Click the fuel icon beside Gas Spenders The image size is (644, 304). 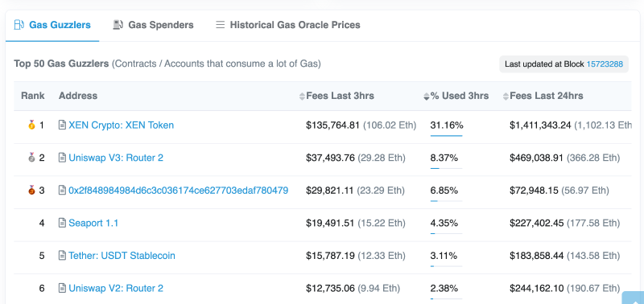coord(118,25)
